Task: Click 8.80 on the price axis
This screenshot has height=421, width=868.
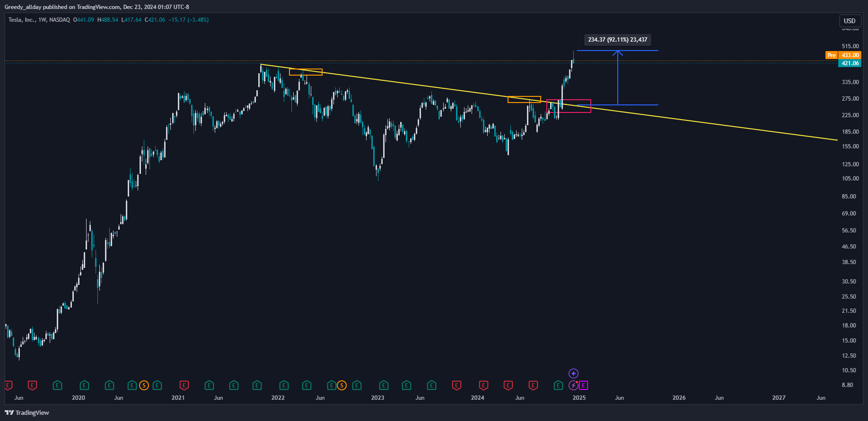Action: (847, 385)
